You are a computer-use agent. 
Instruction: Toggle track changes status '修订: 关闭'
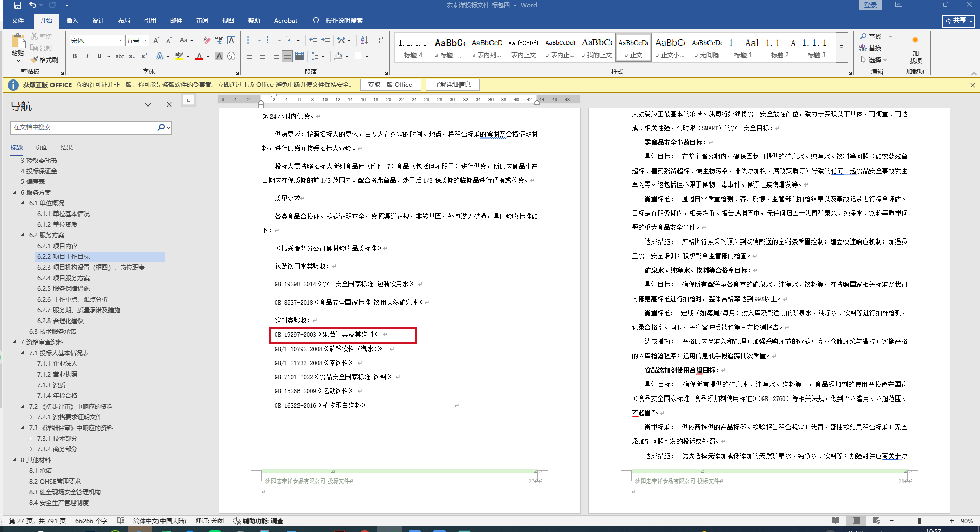[x=209, y=521]
